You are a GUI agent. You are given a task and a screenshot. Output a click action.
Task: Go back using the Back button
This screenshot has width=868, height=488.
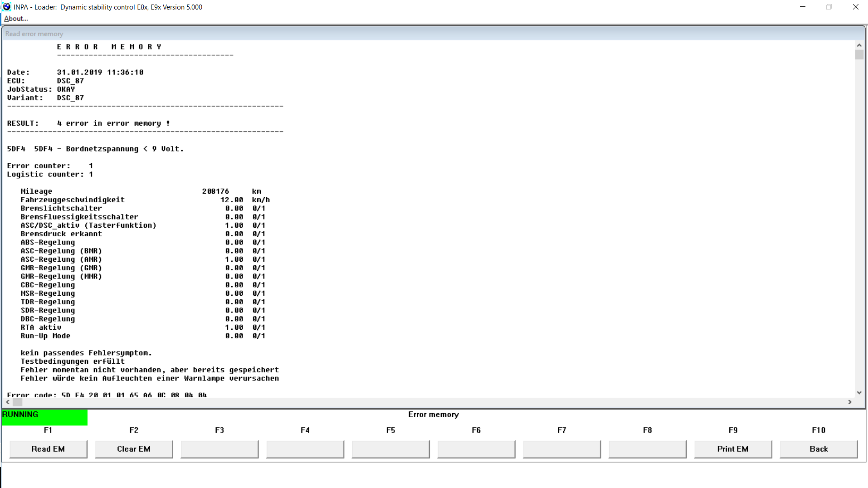818,449
